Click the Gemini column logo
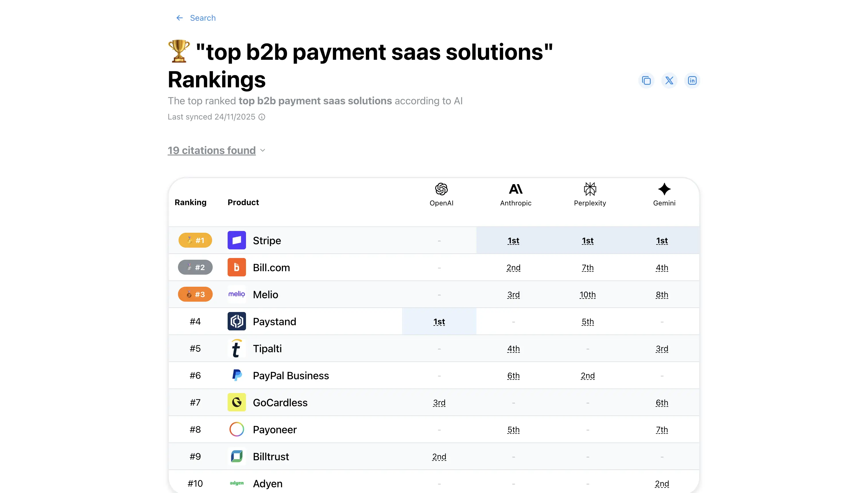The width and height of the screenshot is (868, 493). 664,189
